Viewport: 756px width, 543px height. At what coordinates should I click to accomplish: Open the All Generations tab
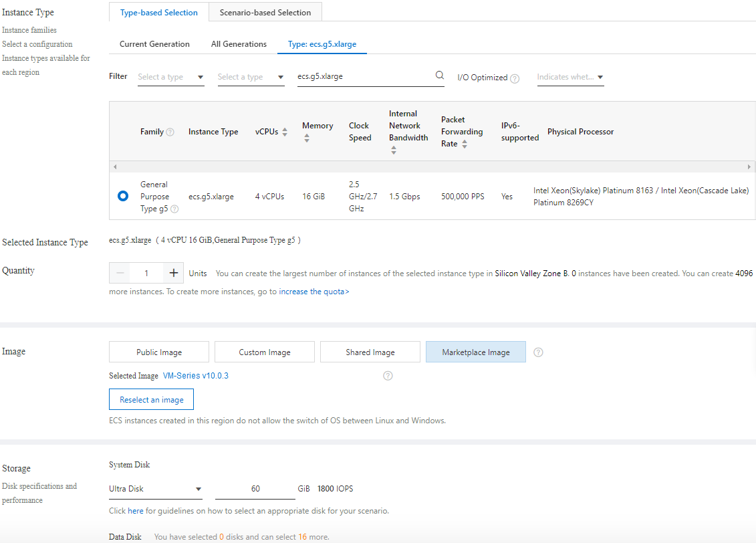point(239,44)
